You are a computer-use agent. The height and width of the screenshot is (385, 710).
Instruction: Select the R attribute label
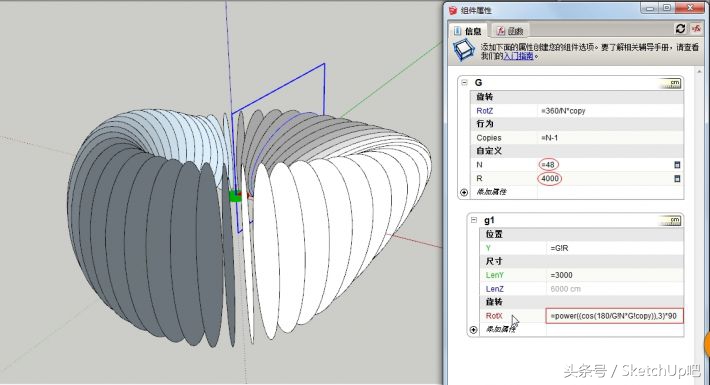[x=479, y=178]
